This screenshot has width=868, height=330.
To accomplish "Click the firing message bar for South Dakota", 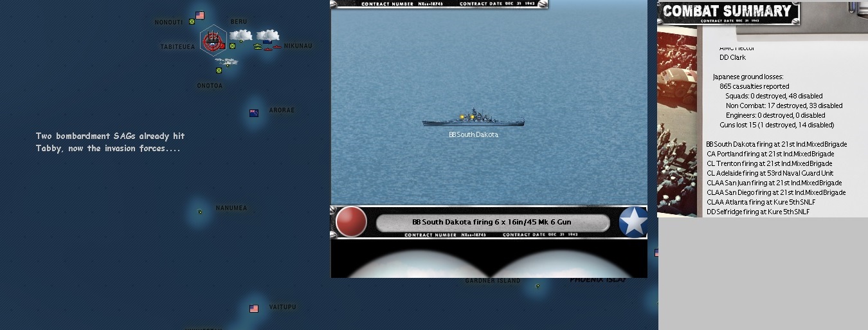I will [x=492, y=223].
